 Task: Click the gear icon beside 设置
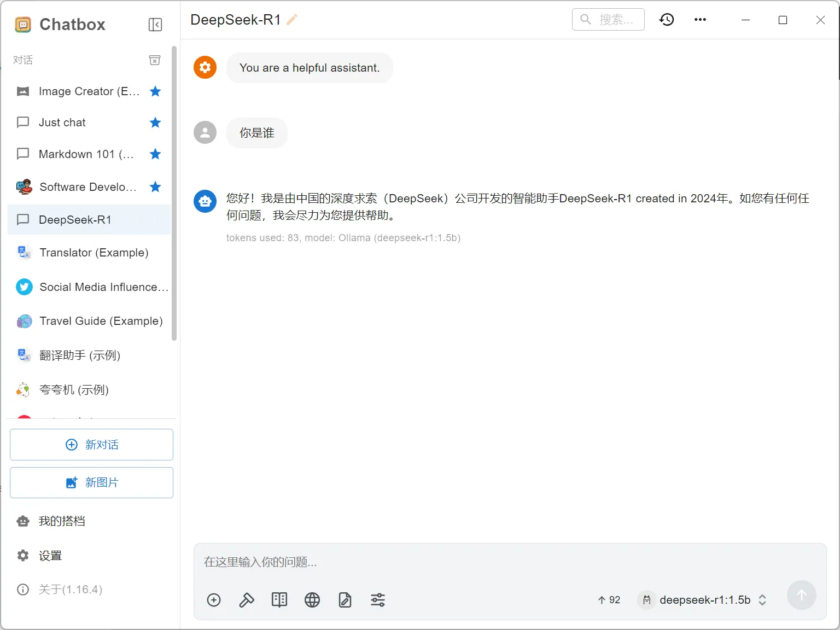coord(23,556)
